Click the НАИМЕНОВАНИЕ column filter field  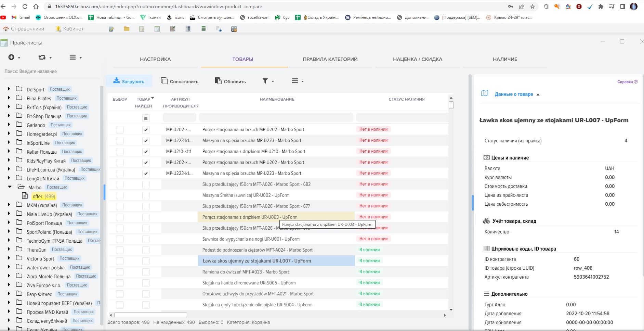pos(276,117)
